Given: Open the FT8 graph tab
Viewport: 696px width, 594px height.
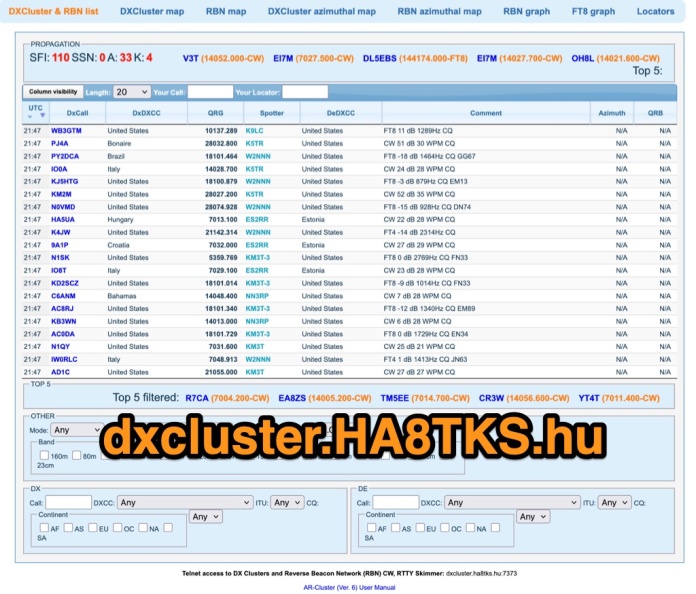Looking at the screenshot, I should (x=593, y=12).
